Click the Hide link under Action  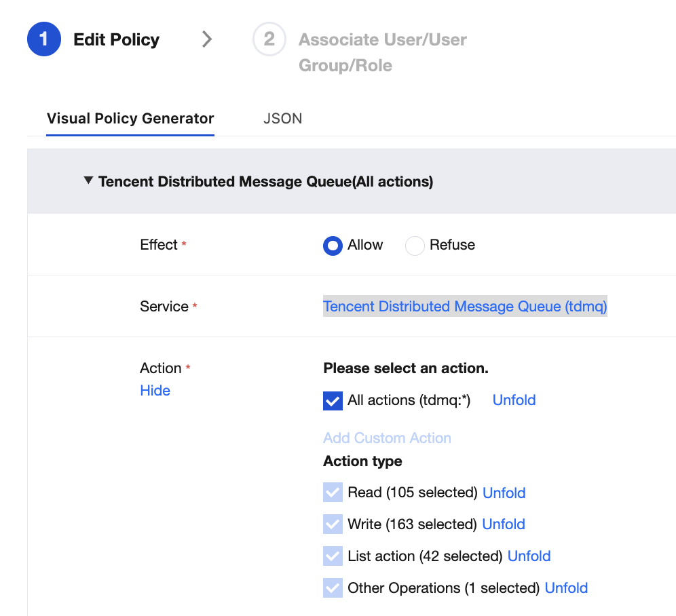(155, 391)
